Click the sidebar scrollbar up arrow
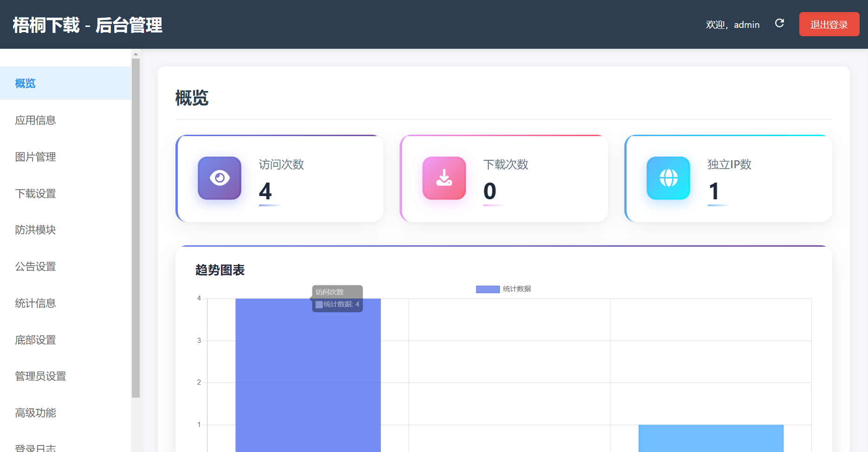This screenshot has height=452, width=868. pos(136,54)
